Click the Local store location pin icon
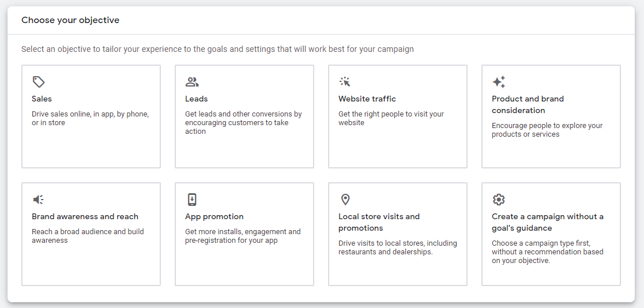The width and height of the screenshot is (644, 308). pos(345,200)
